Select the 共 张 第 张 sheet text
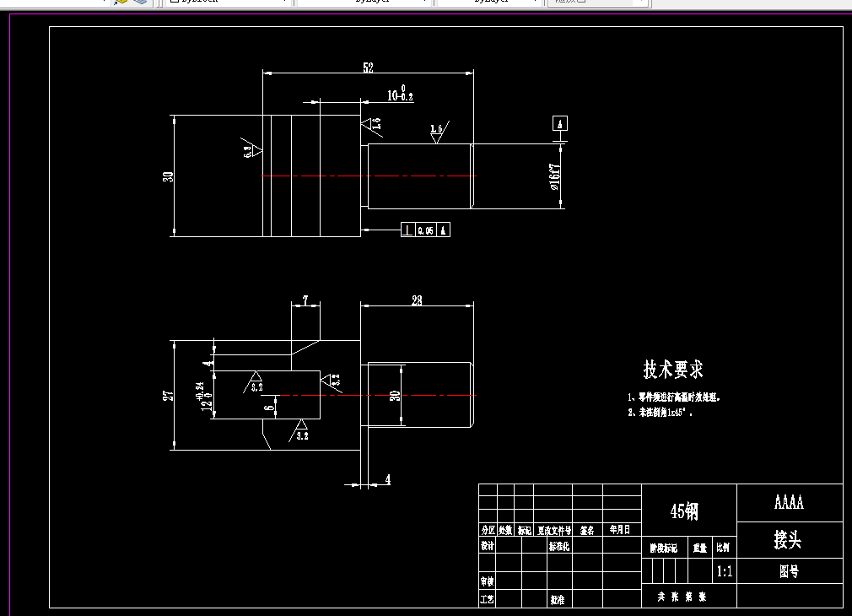Image resolution: width=852 pixels, height=616 pixels. [682, 597]
